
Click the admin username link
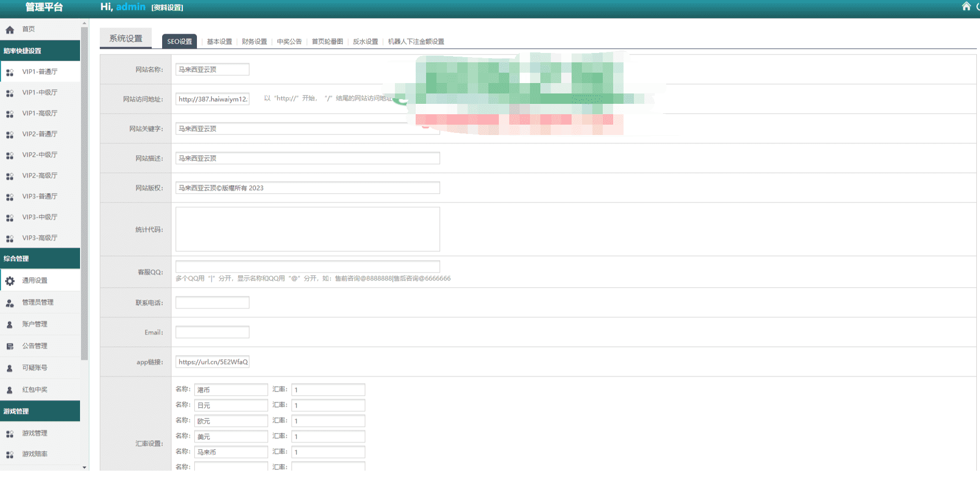(x=130, y=7)
